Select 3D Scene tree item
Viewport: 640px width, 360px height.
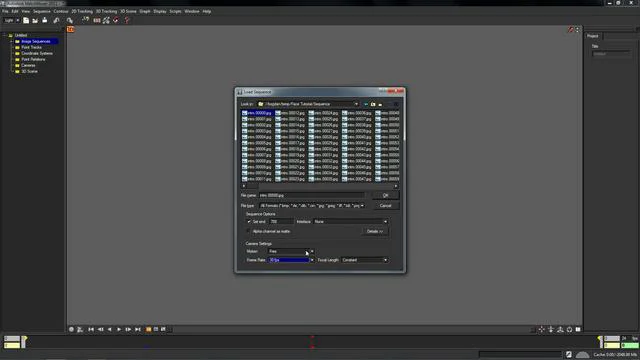click(x=29, y=71)
